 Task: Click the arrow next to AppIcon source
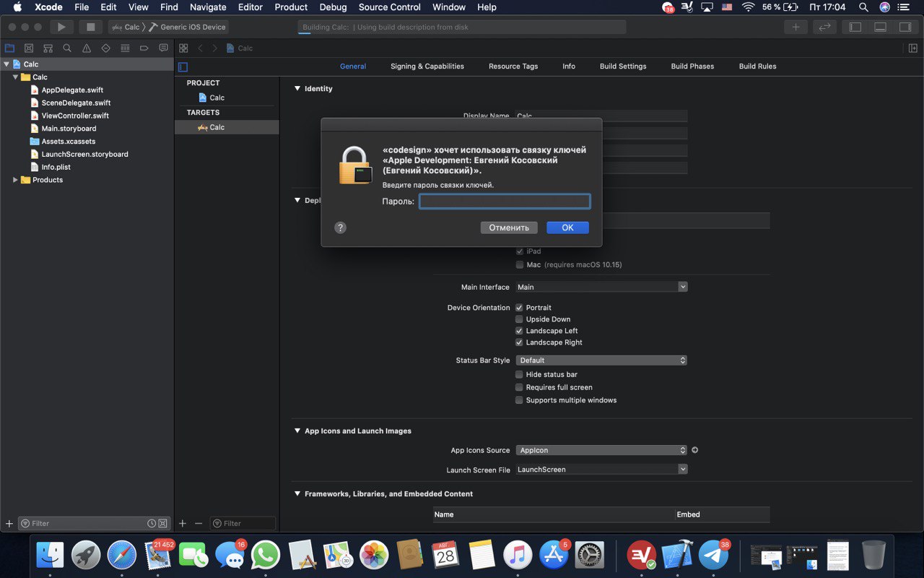point(695,450)
